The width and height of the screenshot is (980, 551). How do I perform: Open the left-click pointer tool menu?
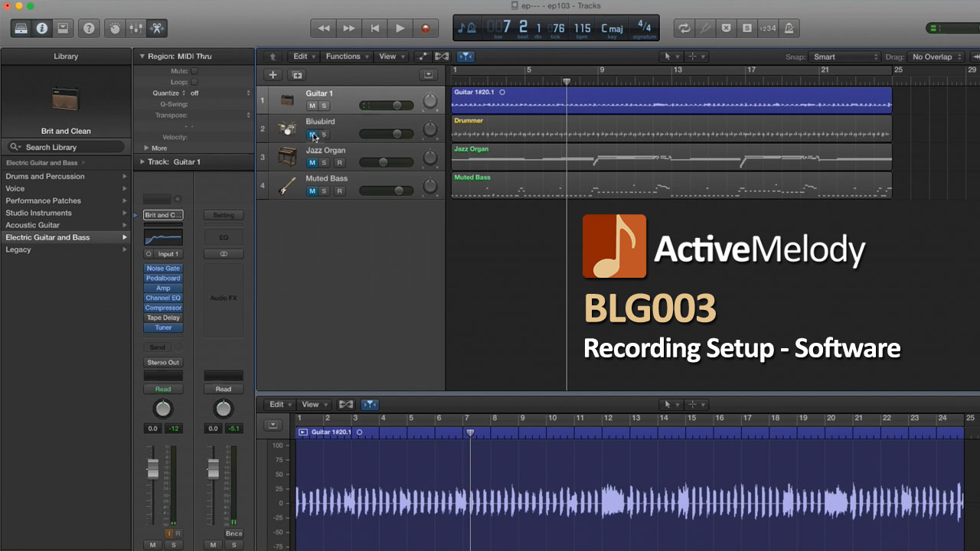click(x=671, y=57)
